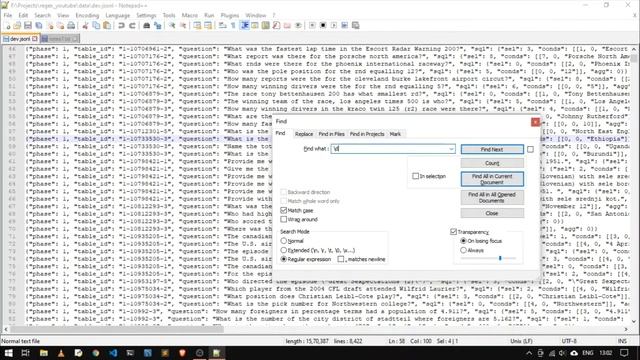The image size is (640, 360).
Task: Uncheck the Transparency checkbox
Action: (453, 231)
